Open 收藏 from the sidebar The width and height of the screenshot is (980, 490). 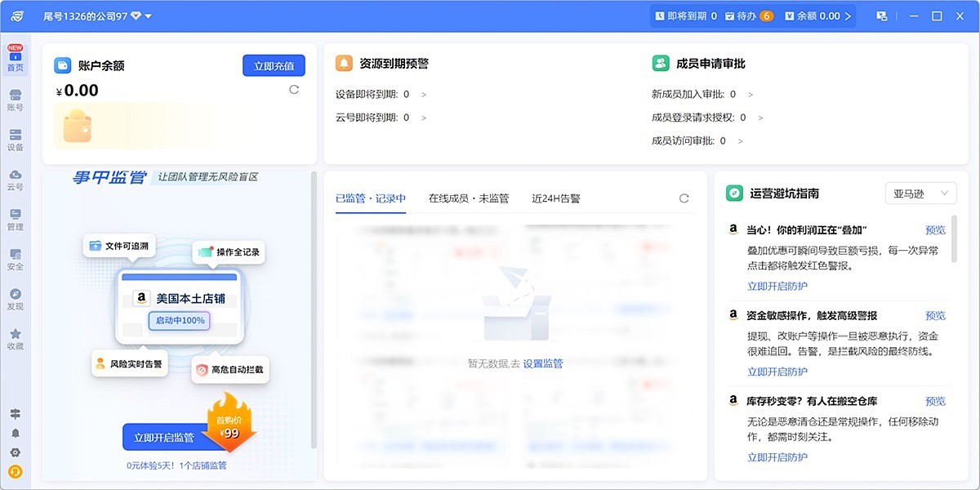[15, 339]
